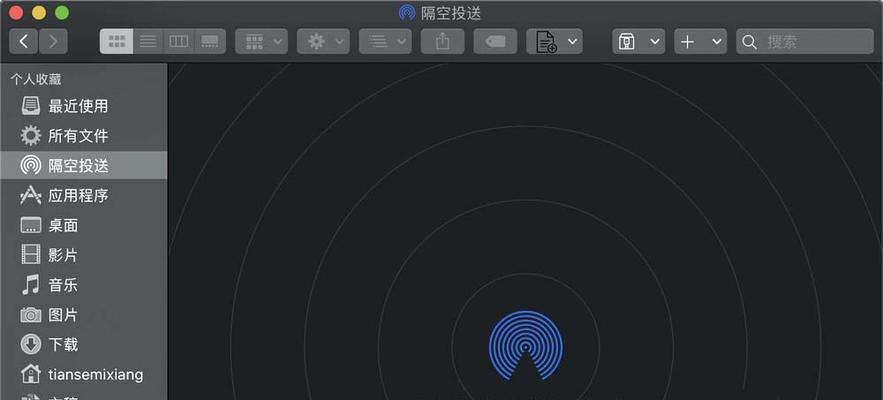Open 桌面 in the sidebar

tap(84, 225)
